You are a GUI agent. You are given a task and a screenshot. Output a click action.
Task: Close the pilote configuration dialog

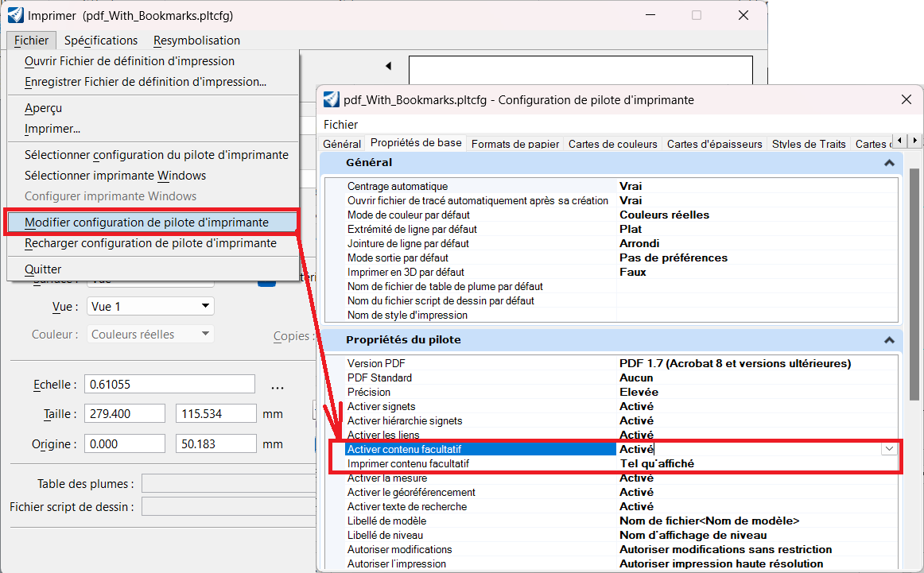(x=907, y=99)
